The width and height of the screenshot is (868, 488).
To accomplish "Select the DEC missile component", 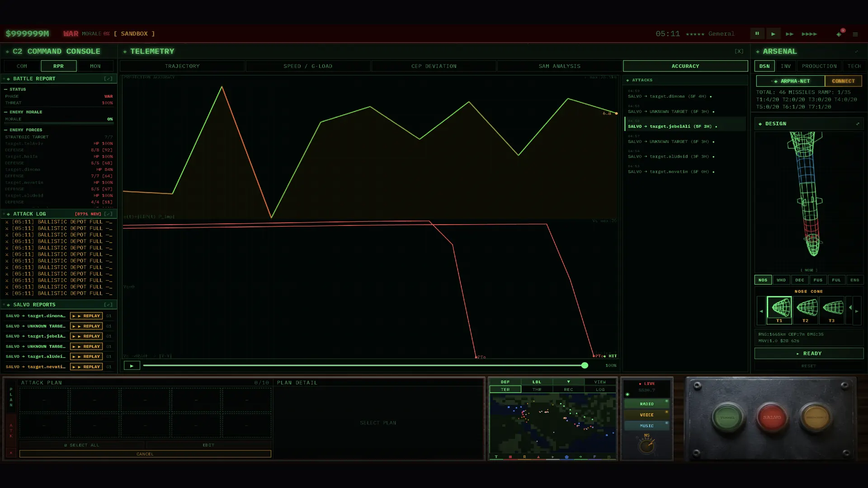I will (x=800, y=280).
